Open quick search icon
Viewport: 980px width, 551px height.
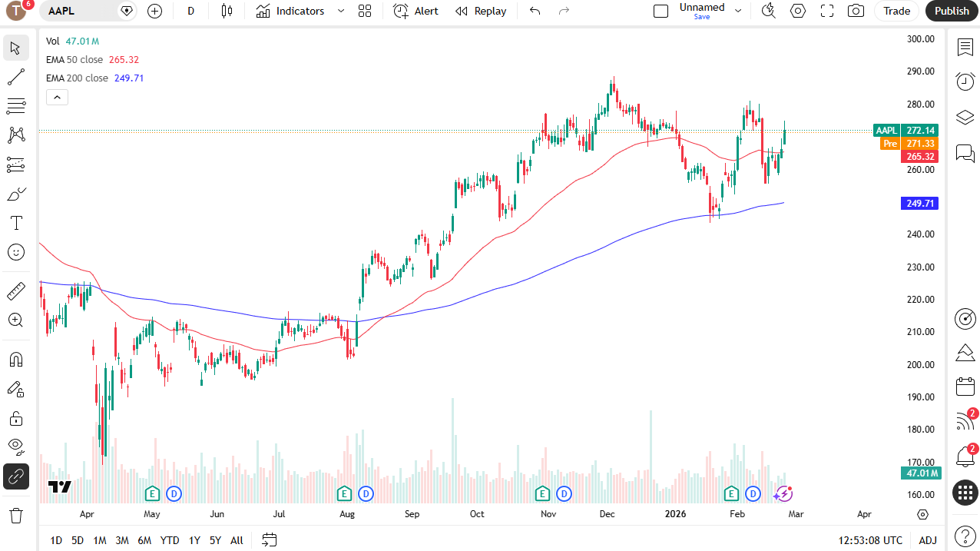[x=769, y=11]
